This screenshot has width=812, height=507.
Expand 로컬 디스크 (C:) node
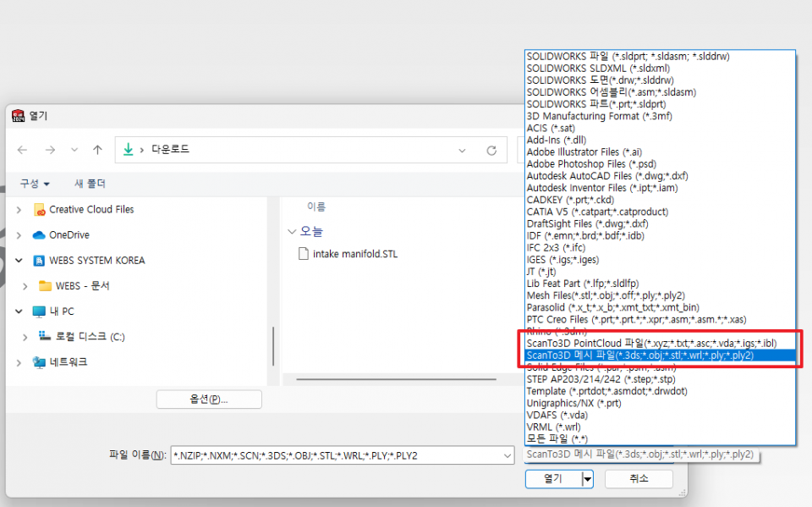(x=25, y=337)
